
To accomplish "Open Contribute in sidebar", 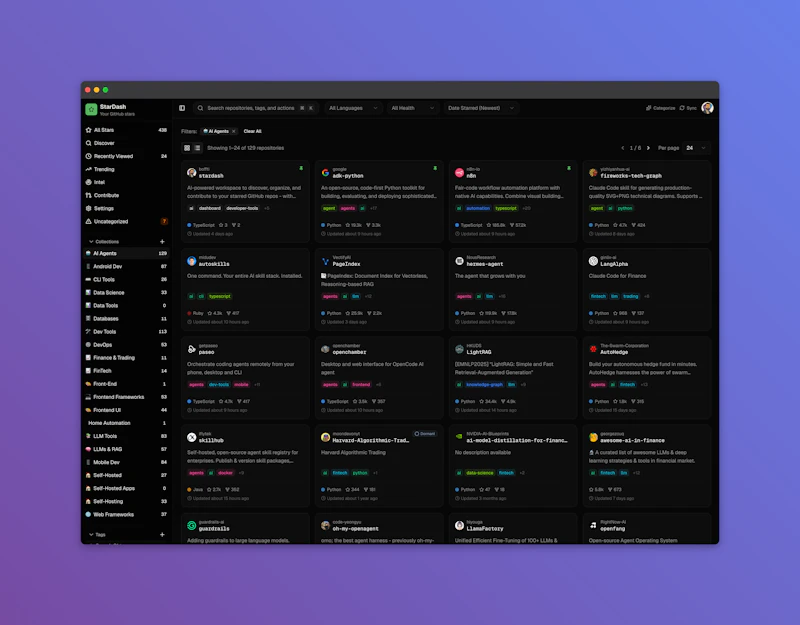I will (x=126, y=195).
